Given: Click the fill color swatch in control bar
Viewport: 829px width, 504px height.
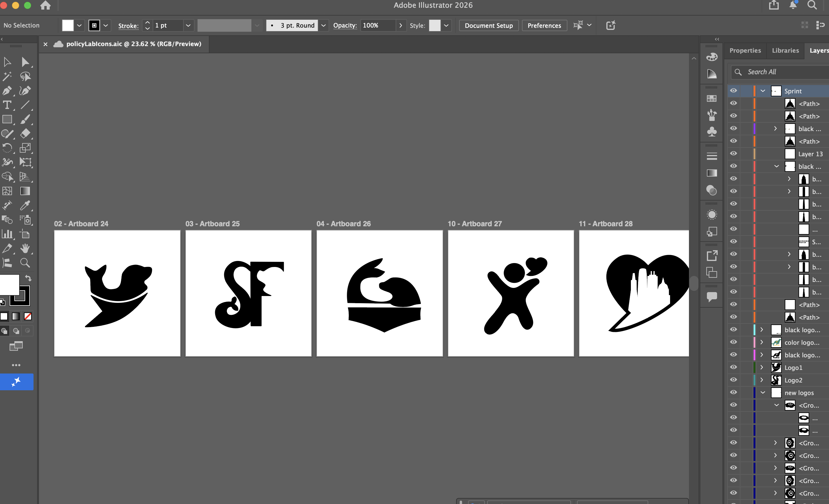Looking at the screenshot, I should 68,25.
